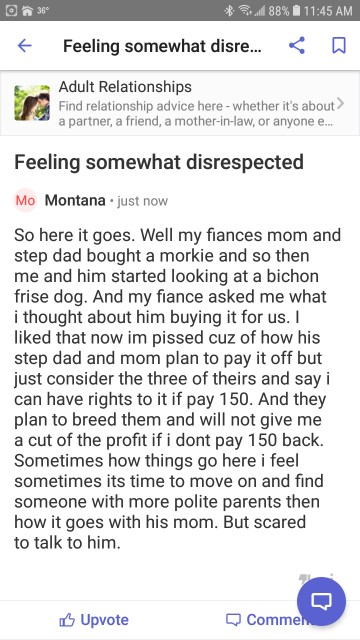Open the share icon
This screenshot has width=360, height=640.
point(297,45)
